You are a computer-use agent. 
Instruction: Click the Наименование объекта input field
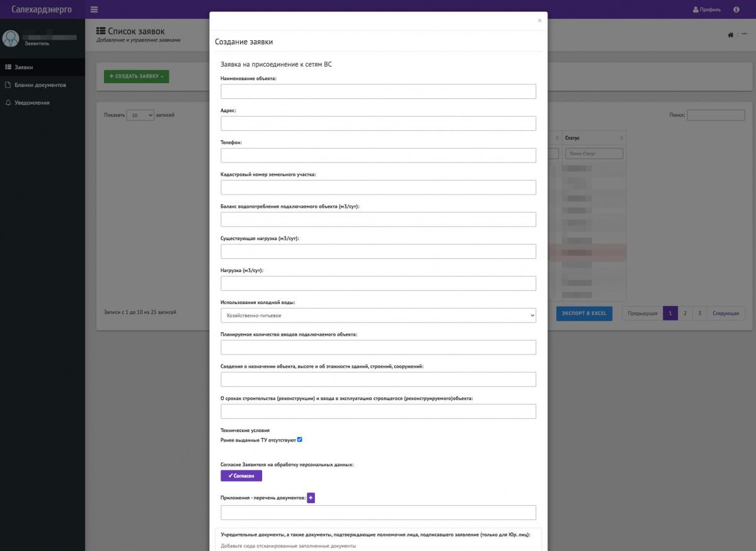pos(378,91)
